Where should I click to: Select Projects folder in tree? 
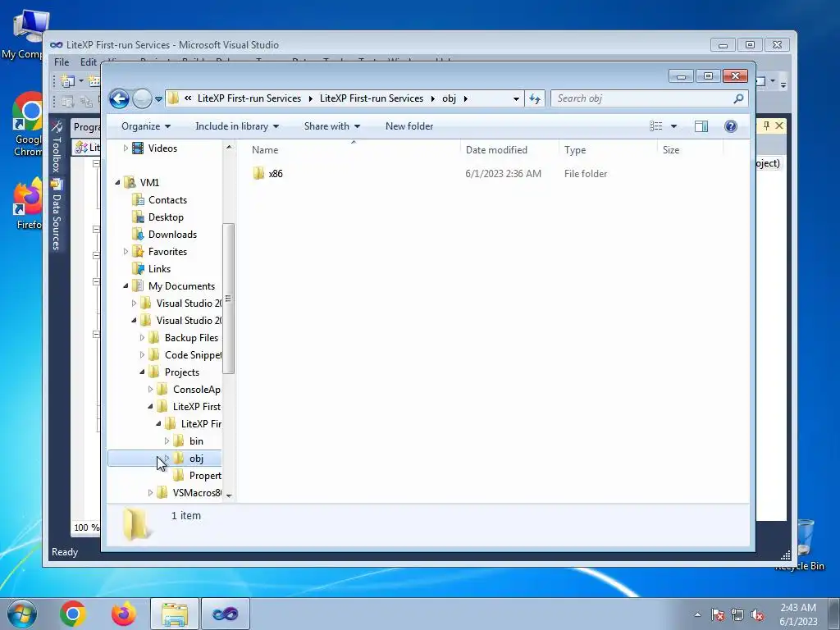(x=181, y=372)
